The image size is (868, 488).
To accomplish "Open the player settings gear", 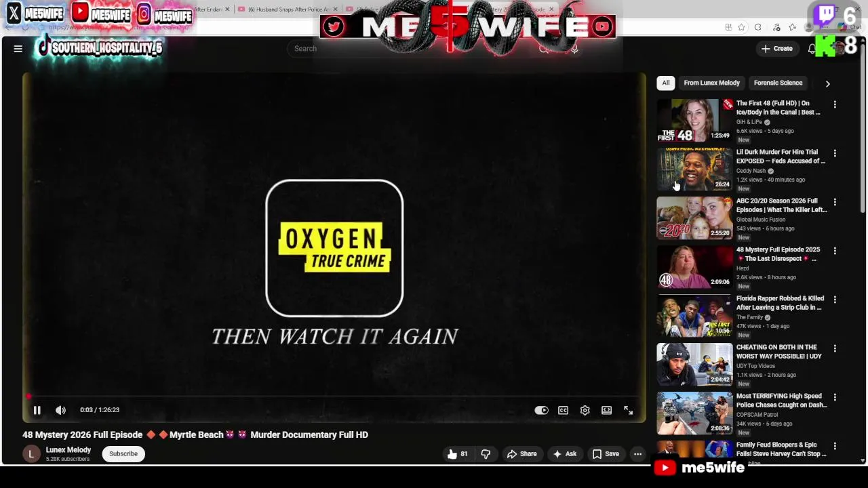I will click(x=585, y=410).
